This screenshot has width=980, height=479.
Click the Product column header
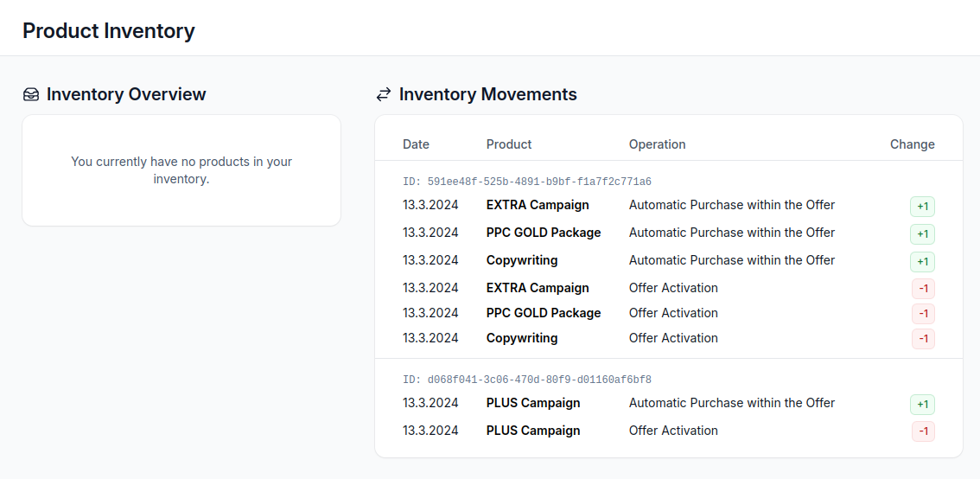click(509, 144)
